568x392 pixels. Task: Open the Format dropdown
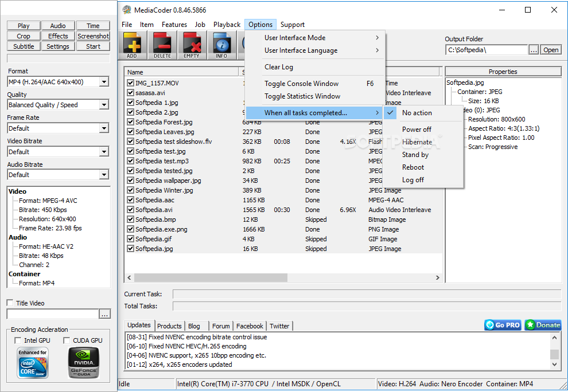[104, 82]
